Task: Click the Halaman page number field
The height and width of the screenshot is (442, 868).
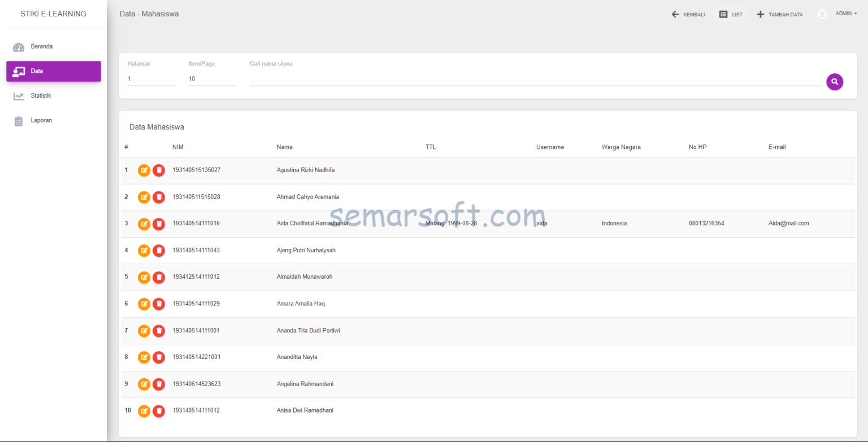Action: coord(151,78)
